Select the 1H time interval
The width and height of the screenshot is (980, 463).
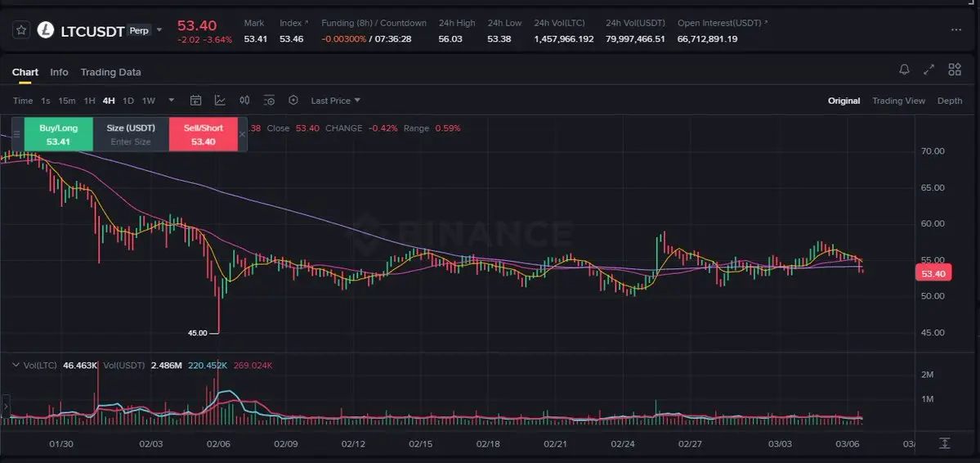89,101
